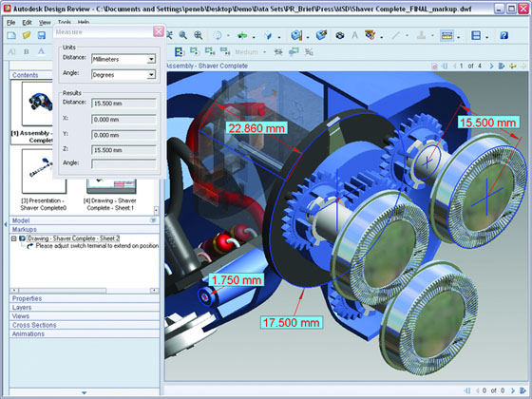Expand the Layers palette
The width and height of the screenshot is (532, 399).
point(85,308)
